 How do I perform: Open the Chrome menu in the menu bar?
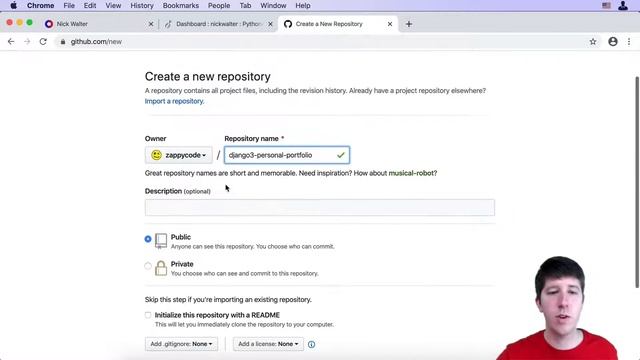(x=40, y=6)
